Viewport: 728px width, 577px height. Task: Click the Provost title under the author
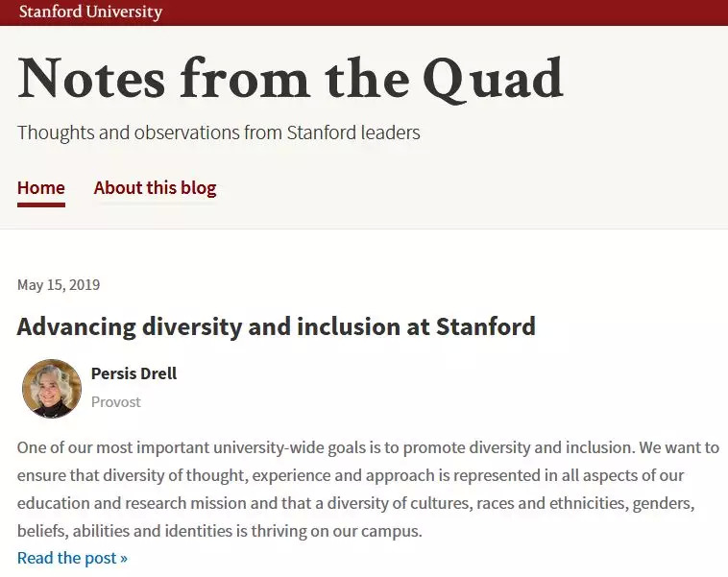click(x=115, y=402)
